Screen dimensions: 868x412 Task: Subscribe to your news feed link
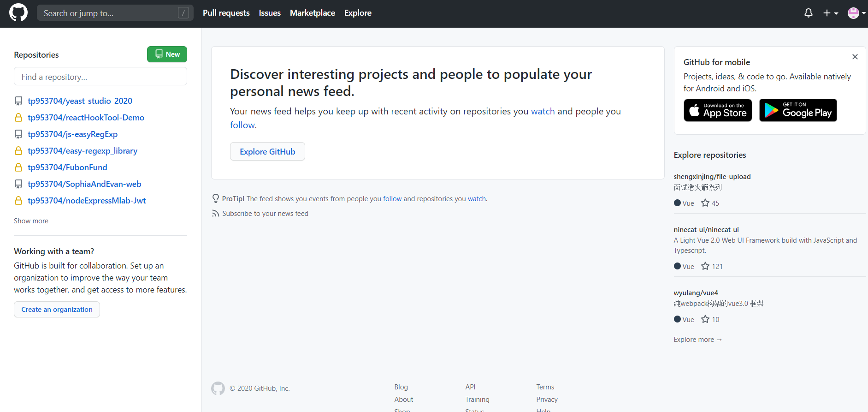pos(265,214)
